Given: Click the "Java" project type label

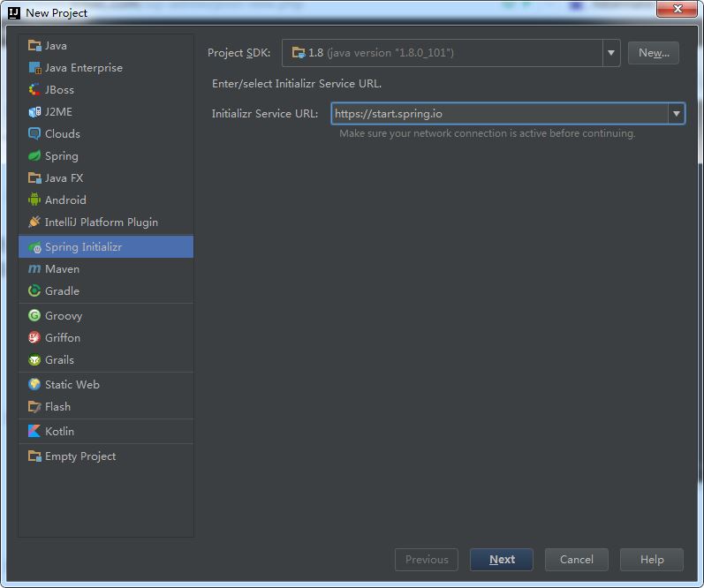Looking at the screenshot, I should point(56,46).
